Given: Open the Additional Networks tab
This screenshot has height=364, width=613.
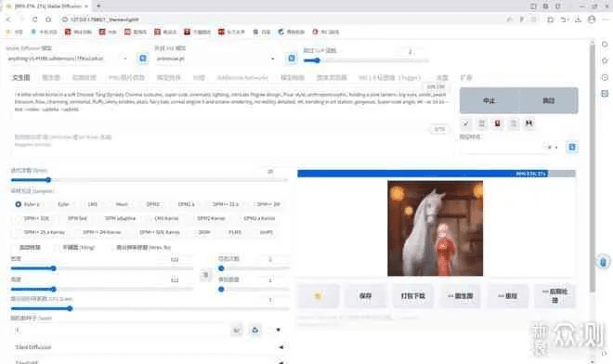Looking at the screenshot, I should (242, 77).
